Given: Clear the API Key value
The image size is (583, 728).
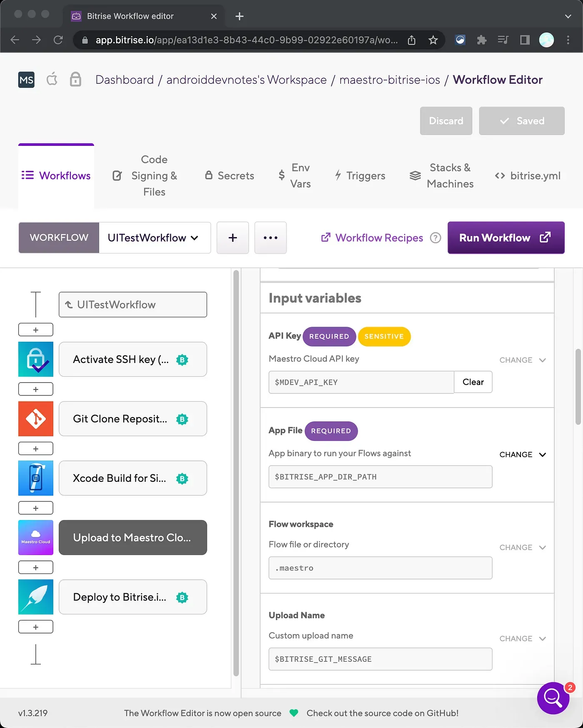Looking at the screenshot, I should [473, 382].
